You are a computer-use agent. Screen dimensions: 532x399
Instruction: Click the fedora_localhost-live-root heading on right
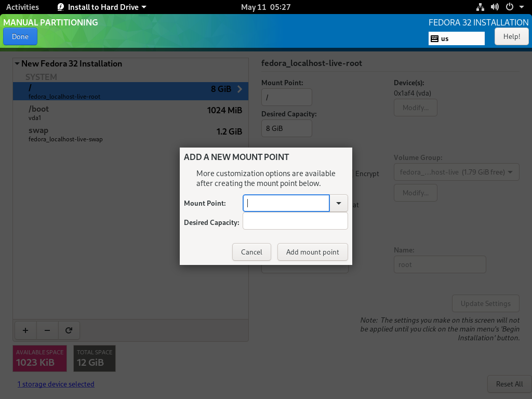point(312,63)
